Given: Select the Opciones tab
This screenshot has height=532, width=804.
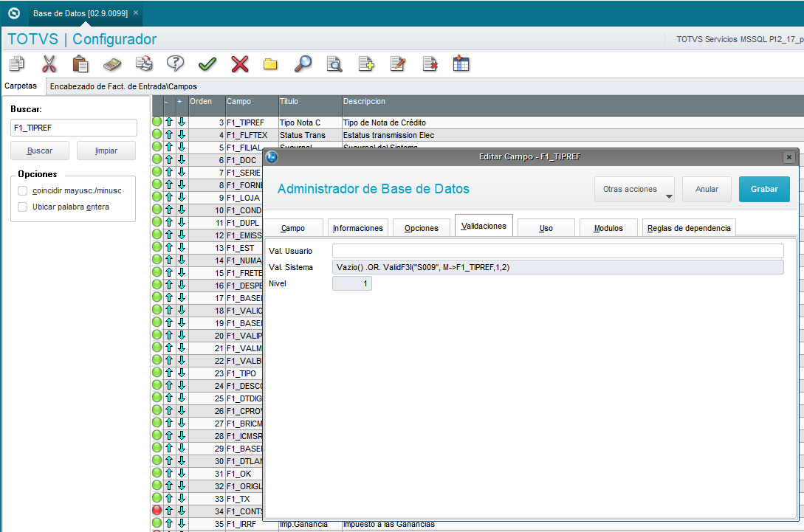Looking at the screenshot, I should click(422, 228).
